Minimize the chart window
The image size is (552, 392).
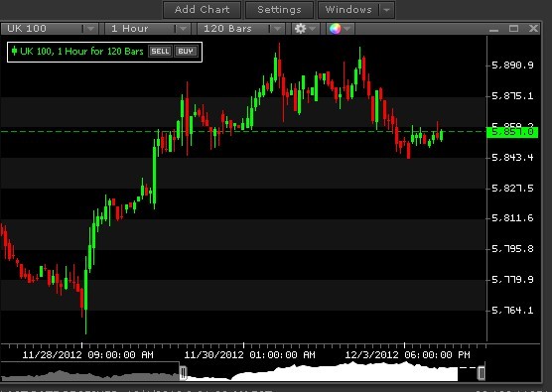coord(493,29)
